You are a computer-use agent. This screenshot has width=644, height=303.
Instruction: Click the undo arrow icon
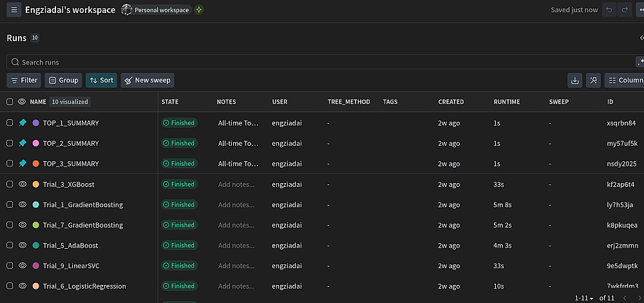pyautogui.click(x=609, y=10)
